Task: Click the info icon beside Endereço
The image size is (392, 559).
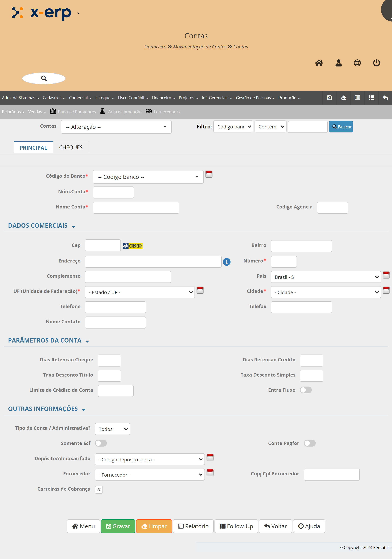Action: 227,262
